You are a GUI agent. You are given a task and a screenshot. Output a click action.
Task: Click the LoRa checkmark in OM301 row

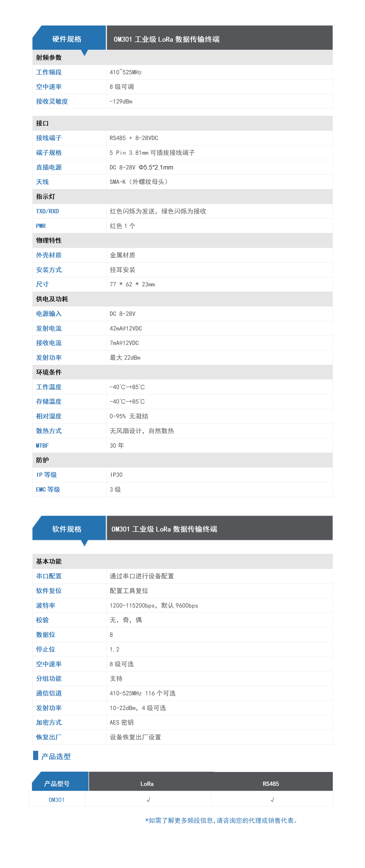point(148,800)
